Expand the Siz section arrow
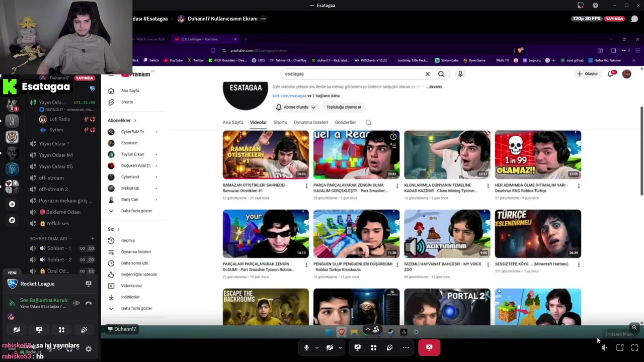644x362 pixels. [x=118, y=229]
